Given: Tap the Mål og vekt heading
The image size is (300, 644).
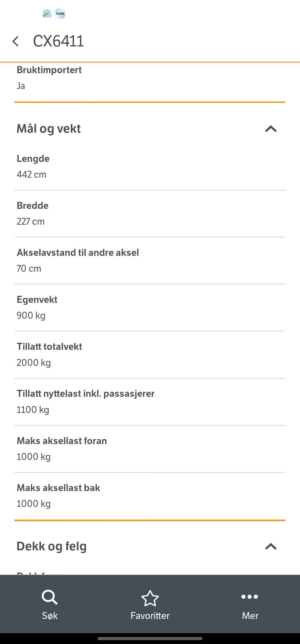Looking at the screenshot, I should (x=49, y=129).
